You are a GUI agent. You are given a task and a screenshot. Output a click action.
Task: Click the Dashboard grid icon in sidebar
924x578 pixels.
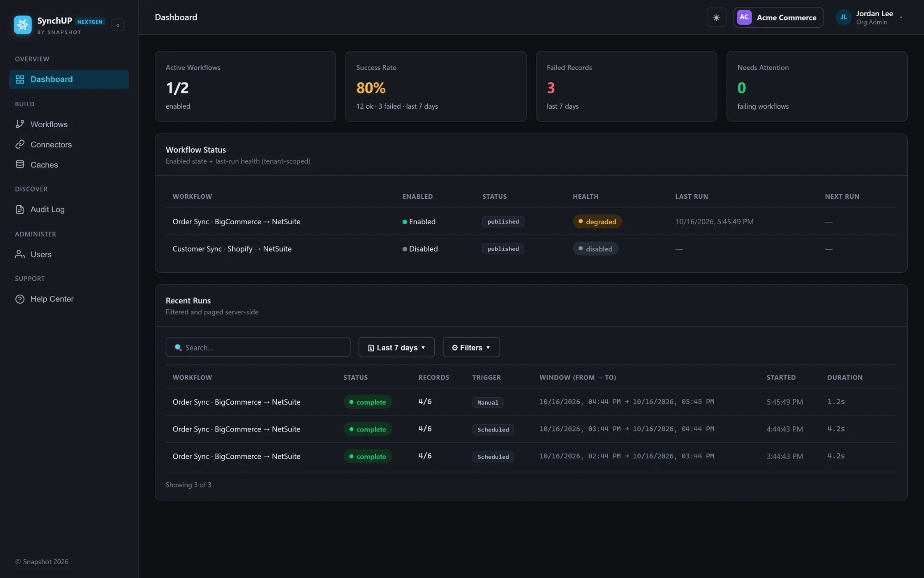(20, 80)
